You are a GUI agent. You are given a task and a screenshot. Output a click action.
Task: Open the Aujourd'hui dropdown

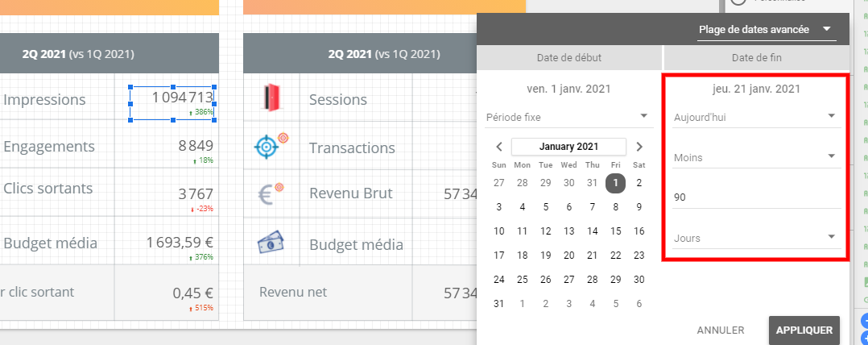pos(757,117)
